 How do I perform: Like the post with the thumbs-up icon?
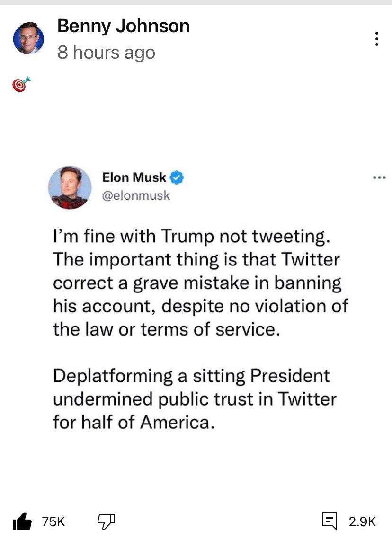coord(22,522)
